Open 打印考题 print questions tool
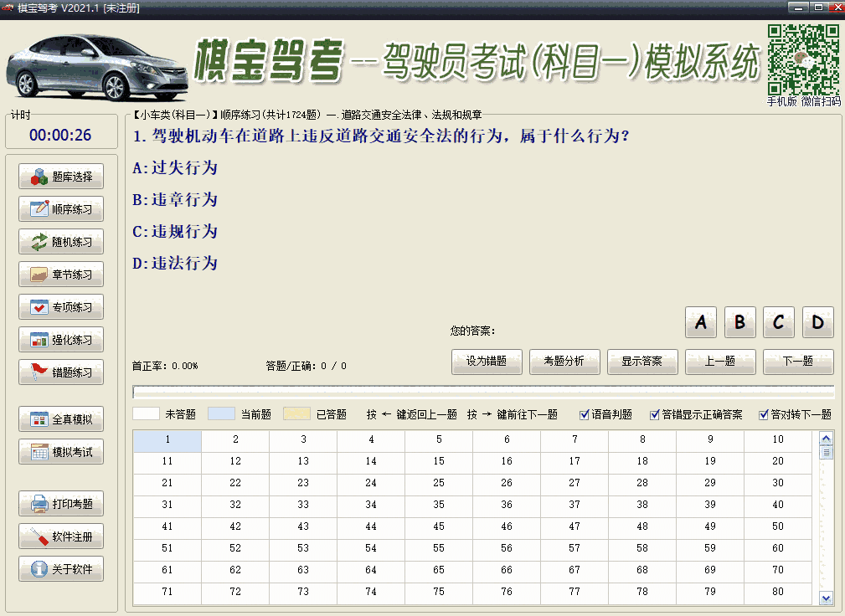This screenshot has width=845, height=616. click(x=59, y=503)
